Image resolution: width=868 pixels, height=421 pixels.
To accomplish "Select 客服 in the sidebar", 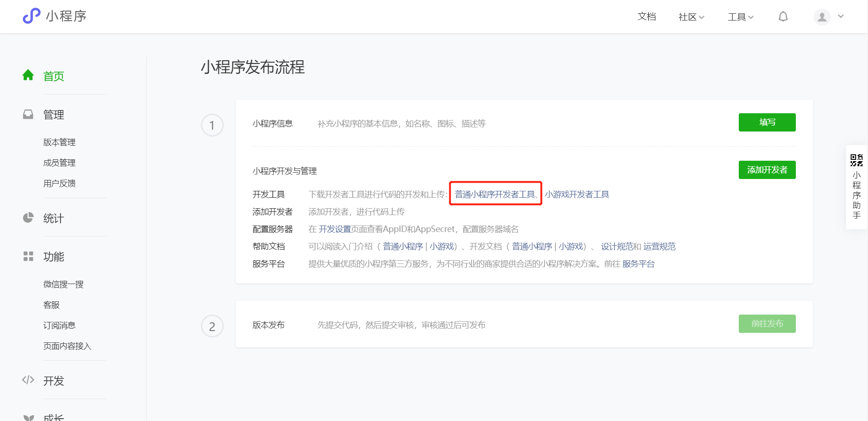I will 52,305.
